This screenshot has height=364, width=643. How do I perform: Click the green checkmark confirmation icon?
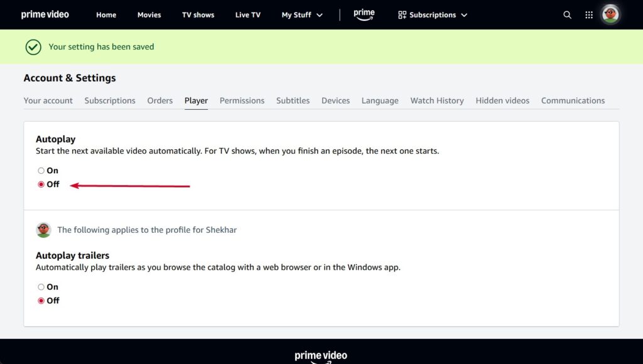pos(32,46)
